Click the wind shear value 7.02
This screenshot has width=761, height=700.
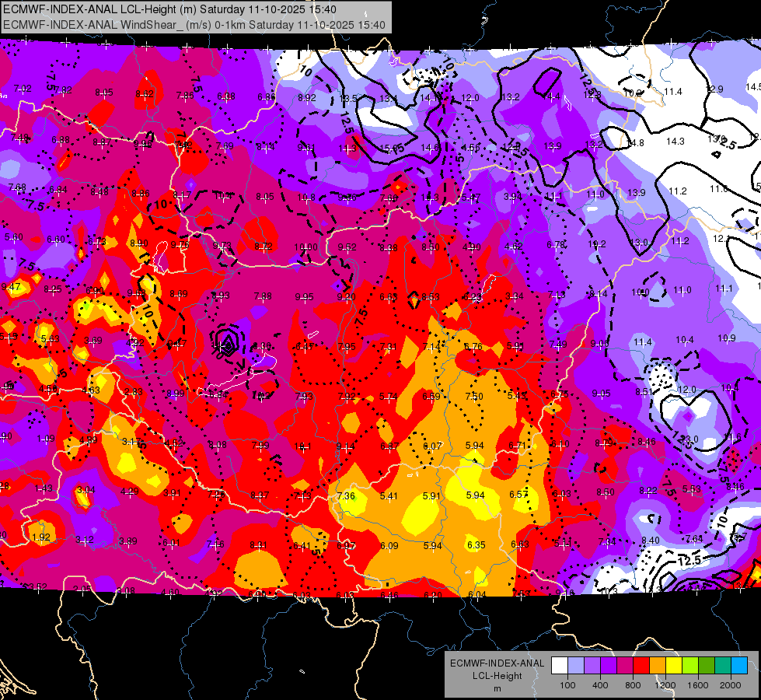click(x=23, y=89)
